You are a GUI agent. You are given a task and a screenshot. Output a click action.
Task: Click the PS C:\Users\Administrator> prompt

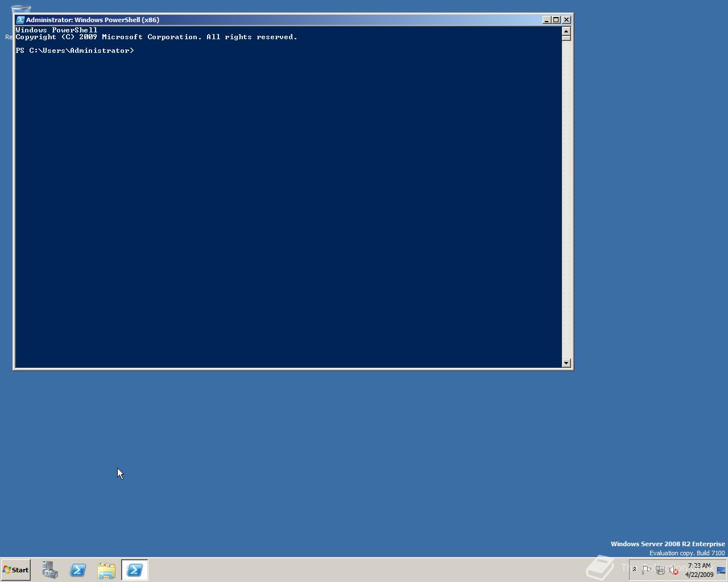tap(75, 51)
